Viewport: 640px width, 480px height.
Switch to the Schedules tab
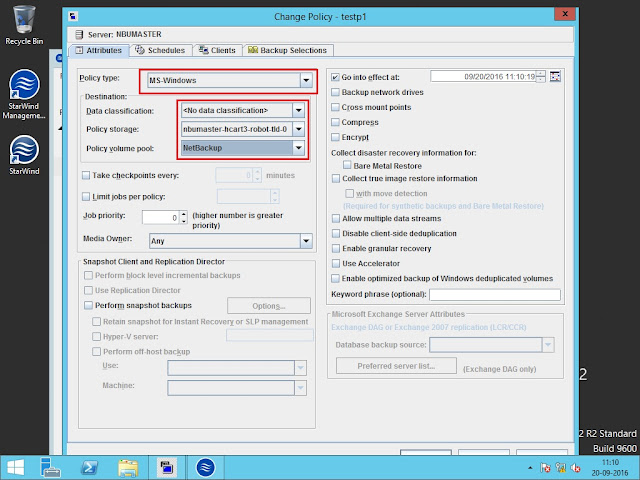(x=160, y=50)
